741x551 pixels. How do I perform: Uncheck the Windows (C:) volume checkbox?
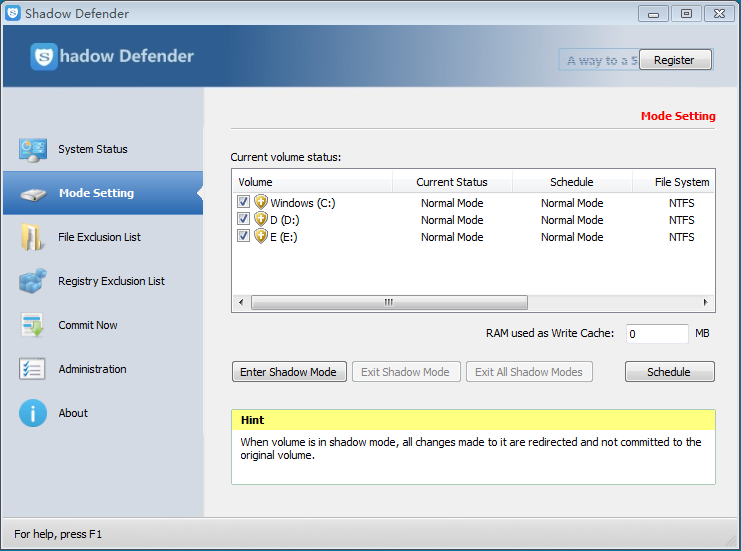click(244, 203)
